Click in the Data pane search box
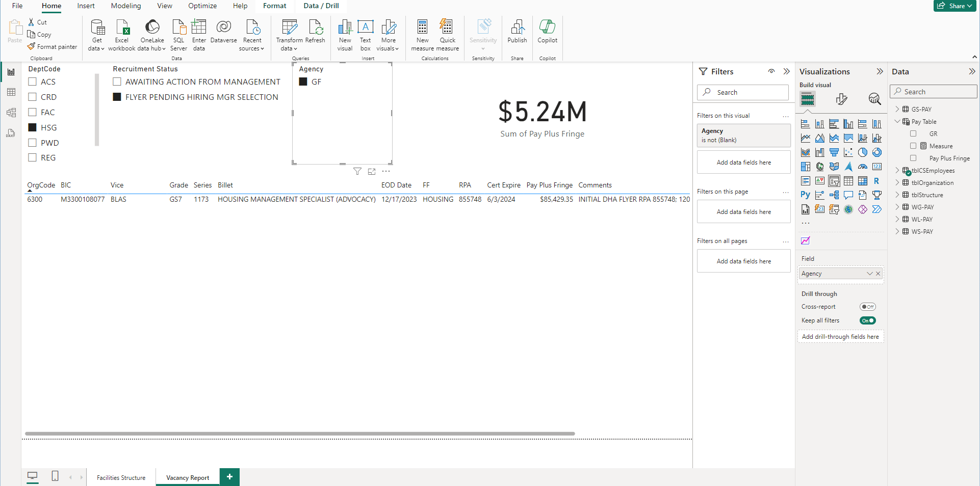The width and height of the screenshot is (980, 486). (x=934, y=92)
